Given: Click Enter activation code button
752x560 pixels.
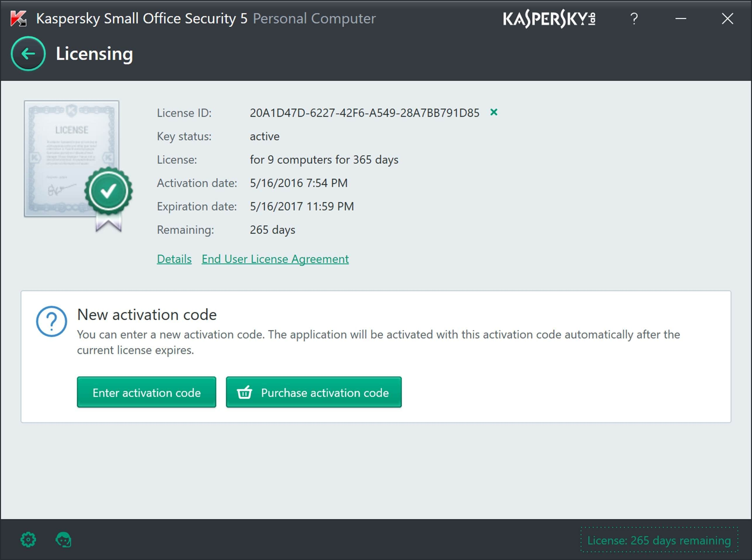Looking at the screenshot, I should 146,392.
